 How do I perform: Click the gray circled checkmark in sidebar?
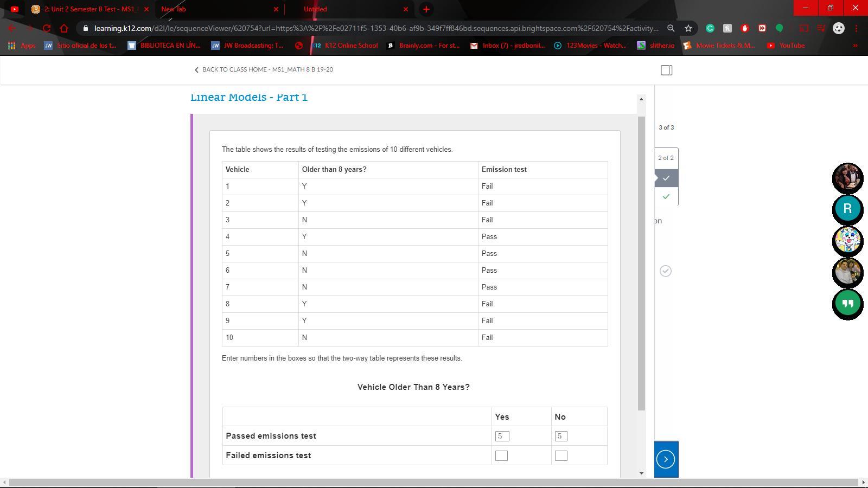click(666, 271)
